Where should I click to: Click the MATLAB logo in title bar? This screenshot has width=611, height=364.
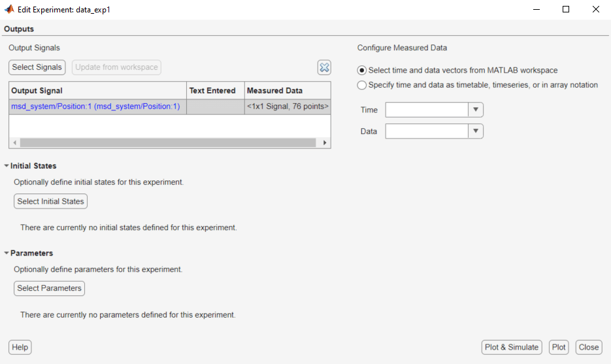pos(9,10)
